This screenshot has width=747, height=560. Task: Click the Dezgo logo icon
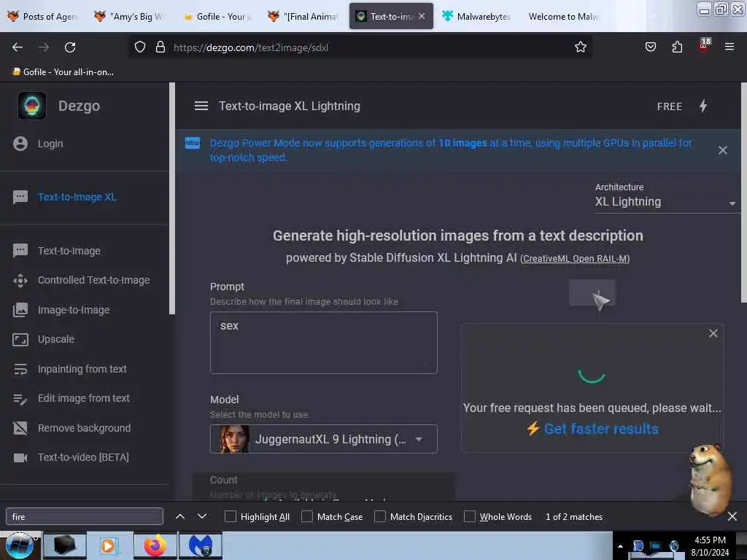coord(32,106)
